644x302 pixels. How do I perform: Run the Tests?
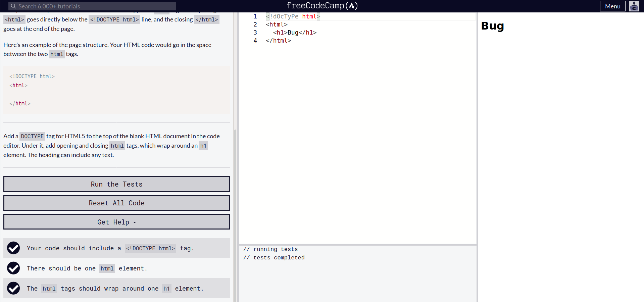coord(116,184)
